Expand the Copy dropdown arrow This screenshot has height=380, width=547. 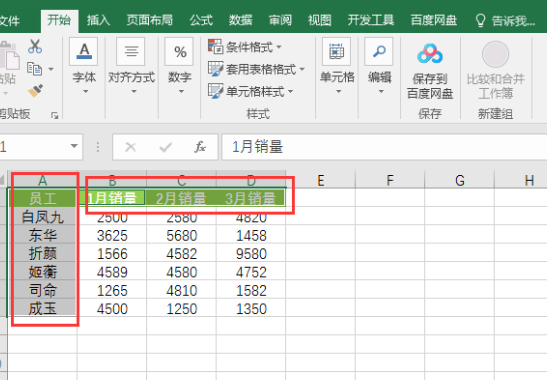(51, 69)
